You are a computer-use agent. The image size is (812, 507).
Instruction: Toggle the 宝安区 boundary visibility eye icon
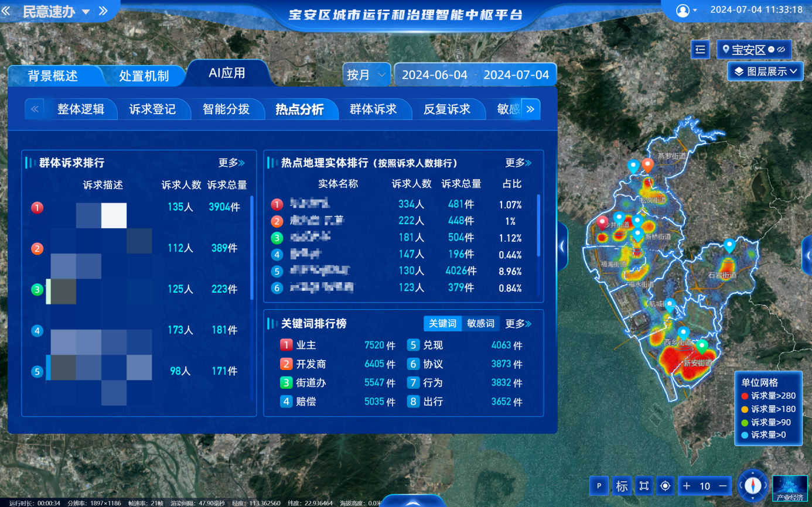[x=781, y=50]
